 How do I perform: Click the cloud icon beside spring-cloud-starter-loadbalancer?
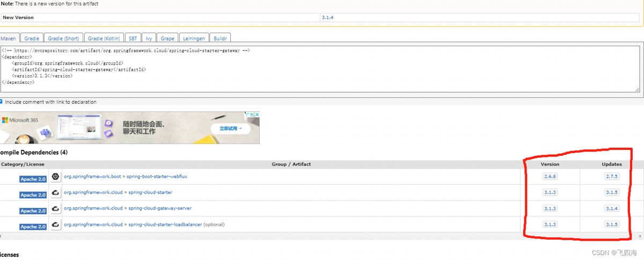[x=55, y=225]
